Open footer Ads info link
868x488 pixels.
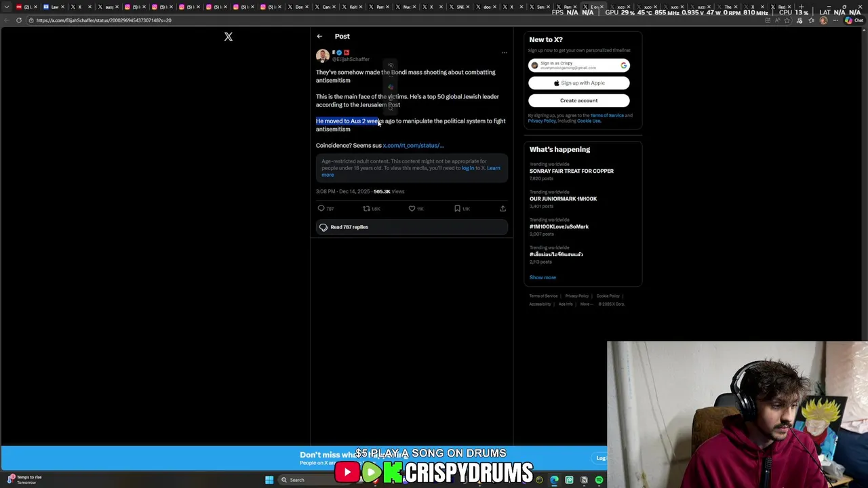coord(566,304)
